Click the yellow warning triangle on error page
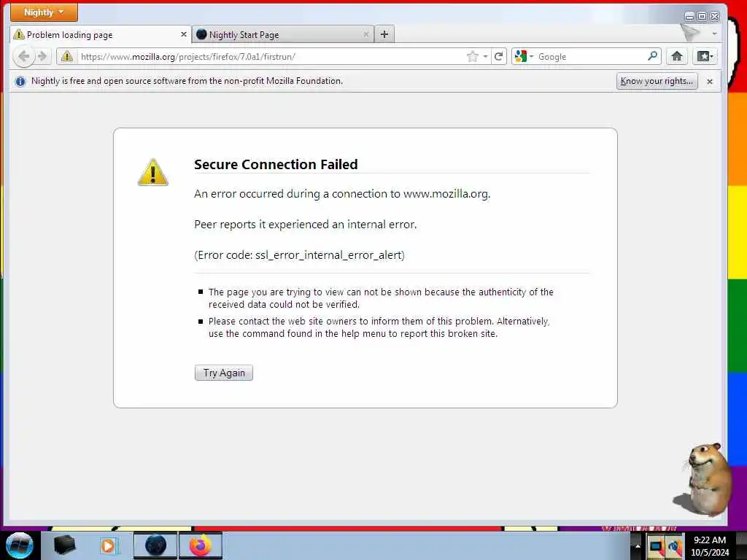The image size is (747, 560). pos(153,172)
